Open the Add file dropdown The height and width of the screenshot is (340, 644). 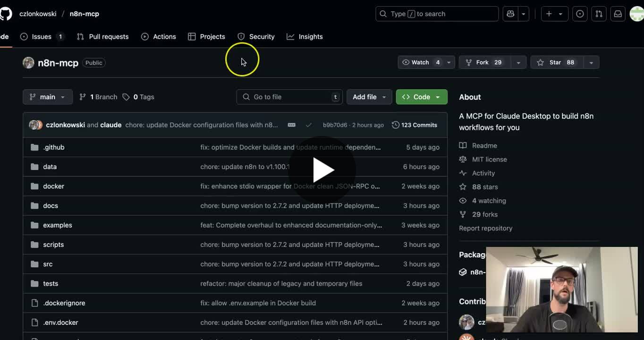click(369, 97)
